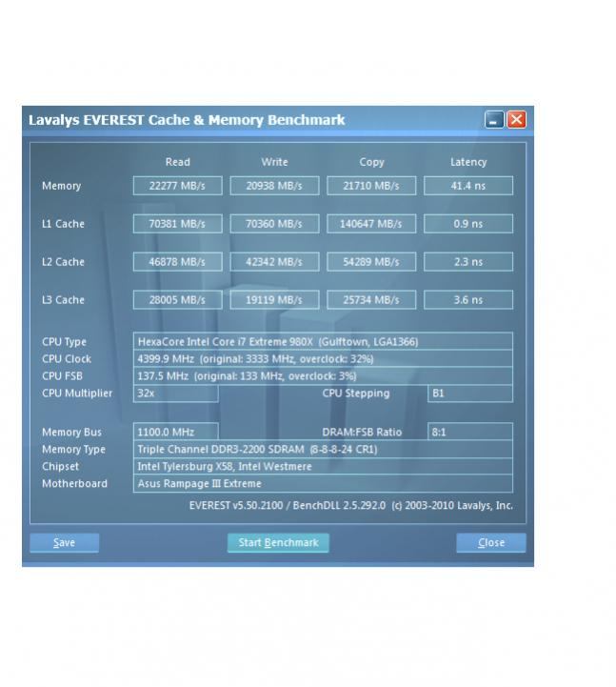Select the Memory Copy value 21710 MB/s
Image resolution: width=616 pixels, height=687 pixels.
click(x=371, y=186)
